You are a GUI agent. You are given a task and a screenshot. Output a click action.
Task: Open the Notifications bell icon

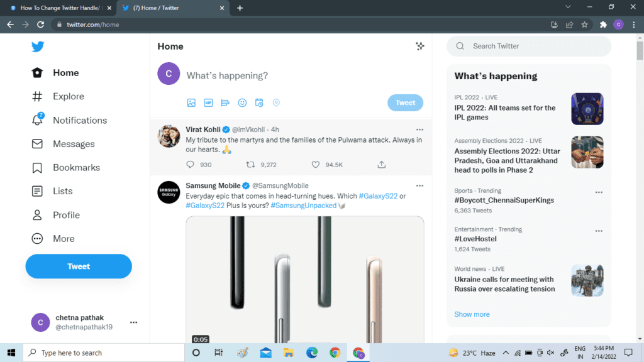pyautogui.click(x=37, y=119)
